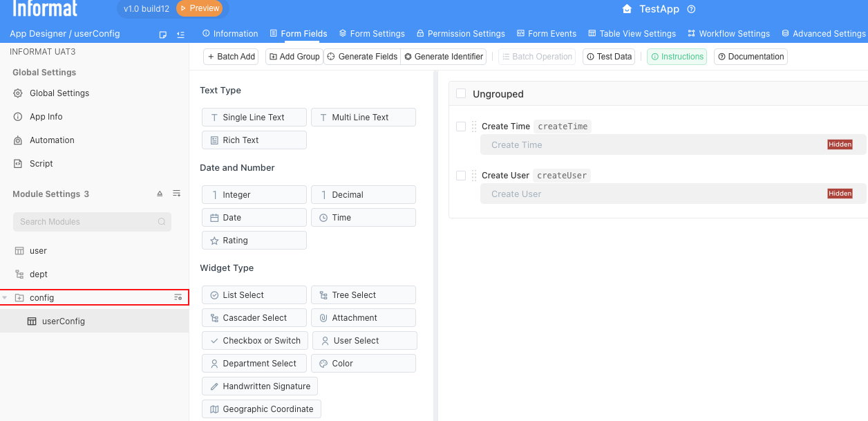Screen dimensions: 868x421
Task: Add a Color widget field
Action: coord(363,364)
